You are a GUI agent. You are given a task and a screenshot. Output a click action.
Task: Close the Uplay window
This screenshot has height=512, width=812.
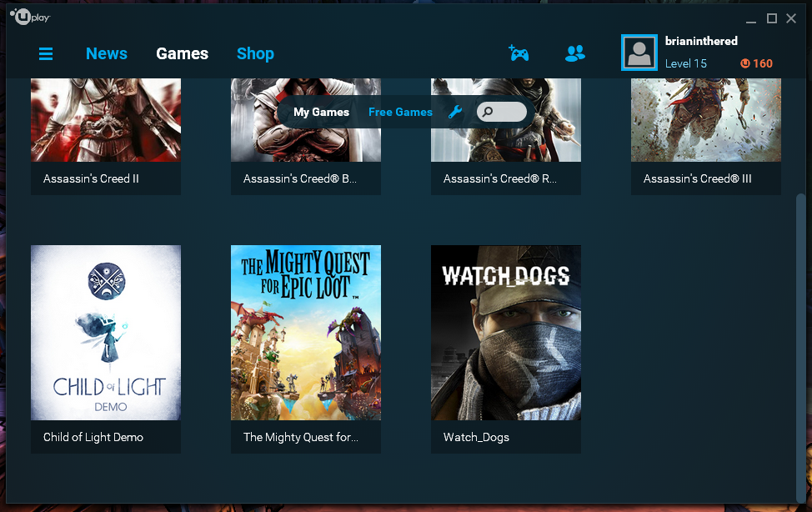pyautogui.click(x=791, y=18)
